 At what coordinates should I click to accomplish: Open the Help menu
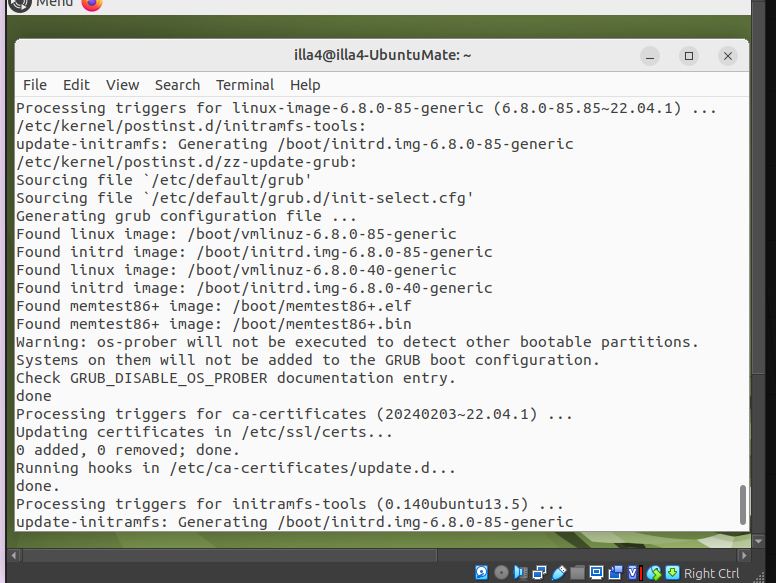[305, 85]
